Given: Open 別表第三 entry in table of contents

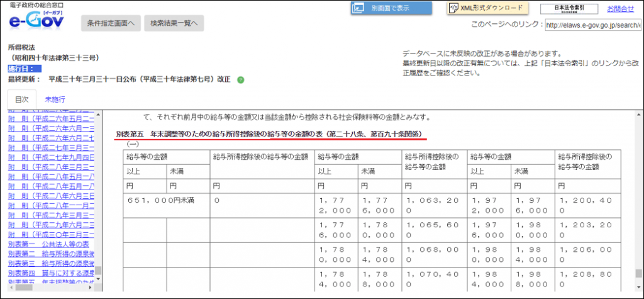Looking at the screenshot, I should pos(50,263).
